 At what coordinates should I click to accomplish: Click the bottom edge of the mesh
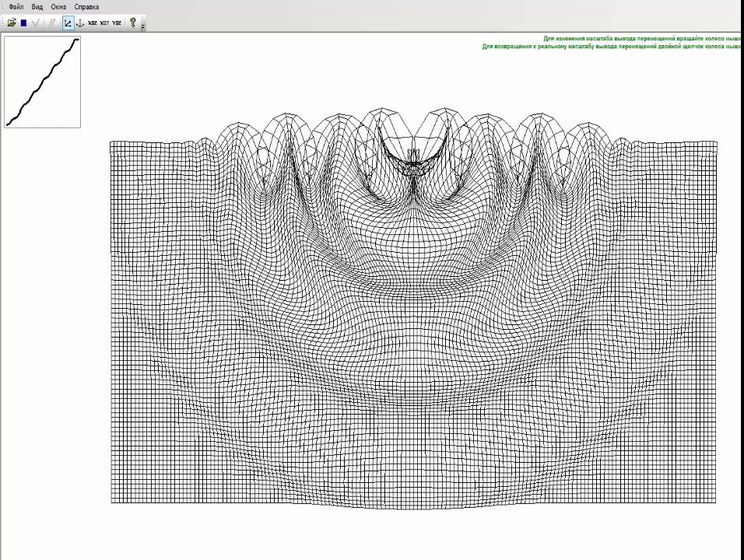pos(412,507)
